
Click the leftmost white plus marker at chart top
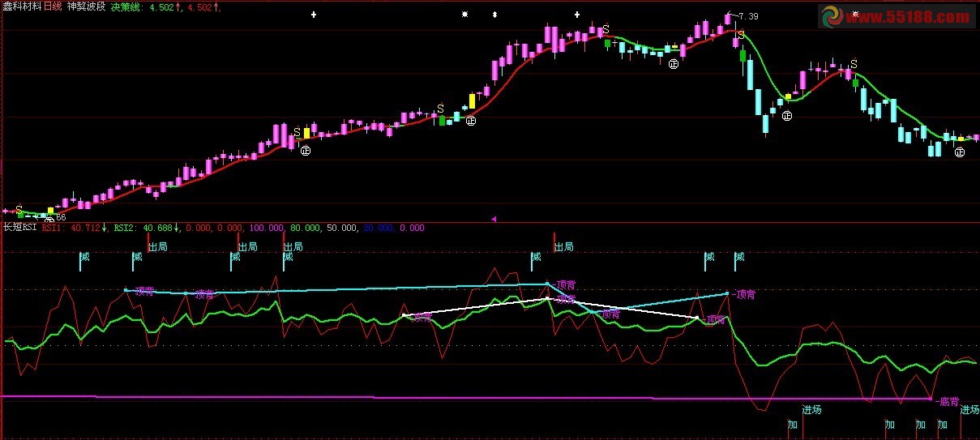pyautogui.click(x=314, y=15)
